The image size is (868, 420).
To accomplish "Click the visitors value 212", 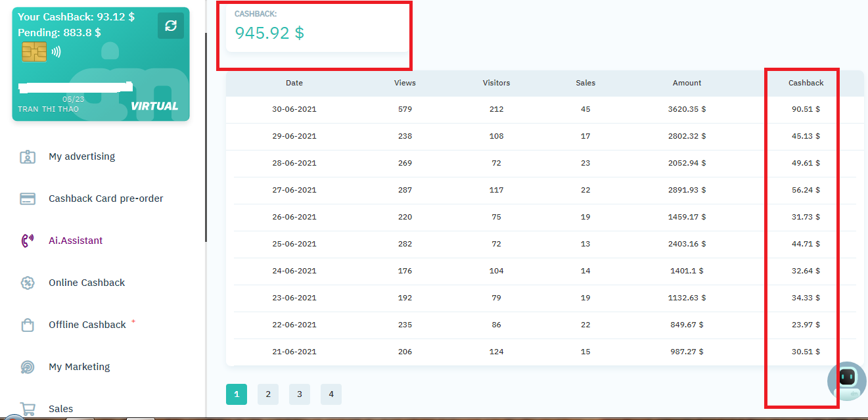I will click(x=496, y=109).
